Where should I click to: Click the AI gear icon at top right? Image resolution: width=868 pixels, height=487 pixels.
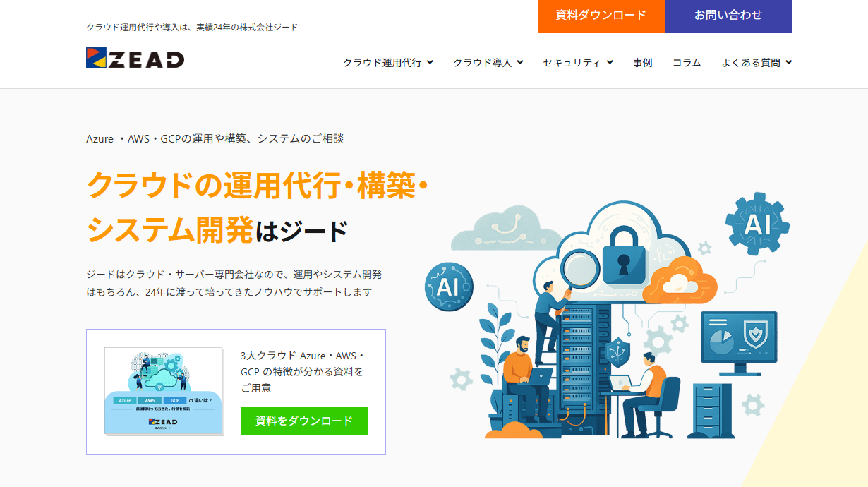(757, 224)
